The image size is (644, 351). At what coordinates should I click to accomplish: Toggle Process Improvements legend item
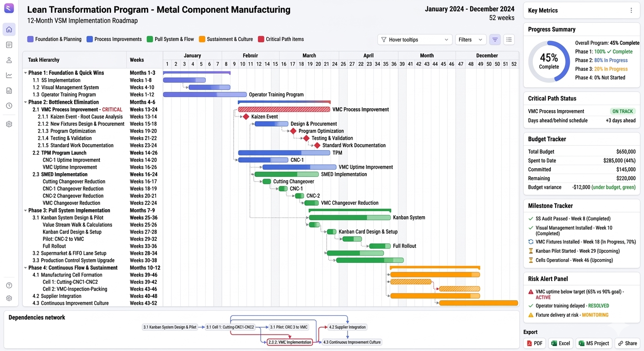114,39
